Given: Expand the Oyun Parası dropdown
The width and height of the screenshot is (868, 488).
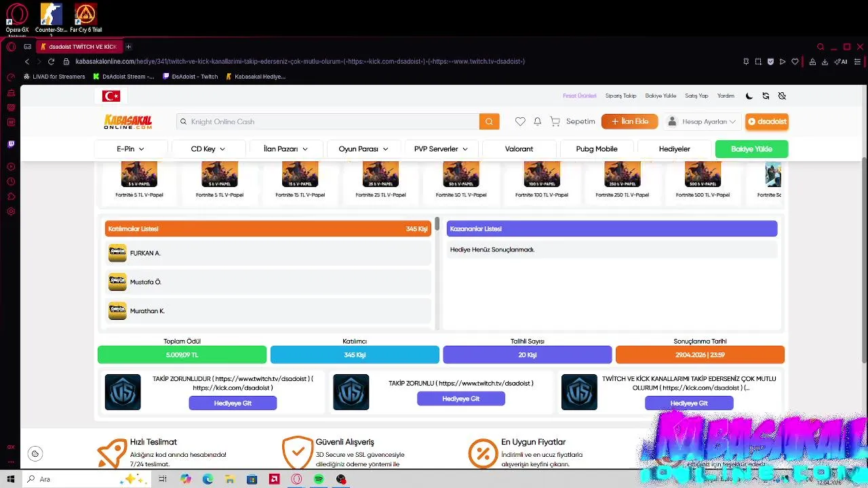Looking at the screenshot, I should (x=363, y=149).
